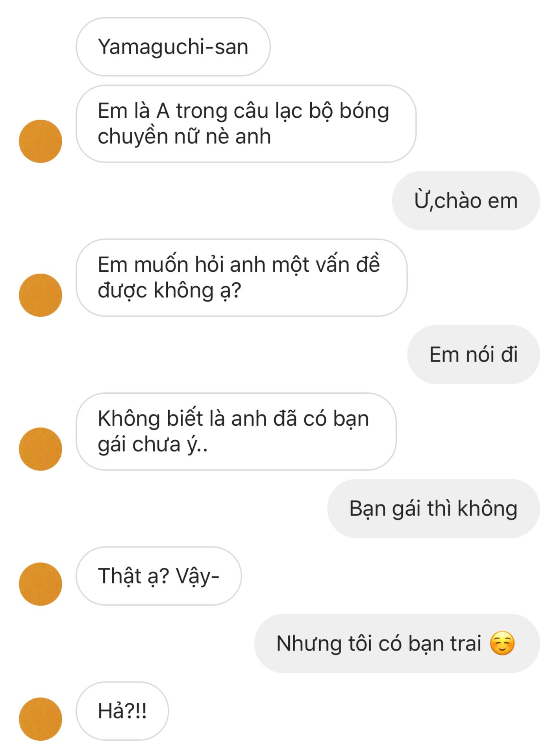Viewport: 559px width, 756px height.
Task: Tap the word 'Yamaguchi' in first bubble
Action: click(x=150, y=47)
